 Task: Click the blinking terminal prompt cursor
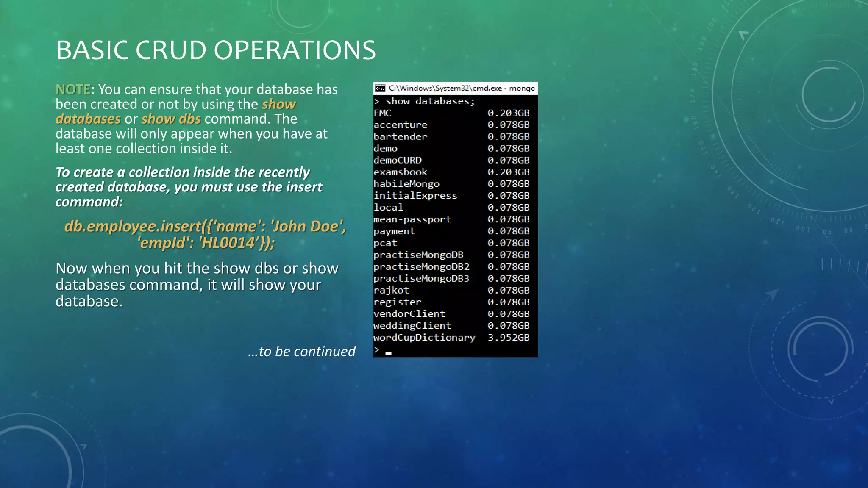click(x=388, y=352)
